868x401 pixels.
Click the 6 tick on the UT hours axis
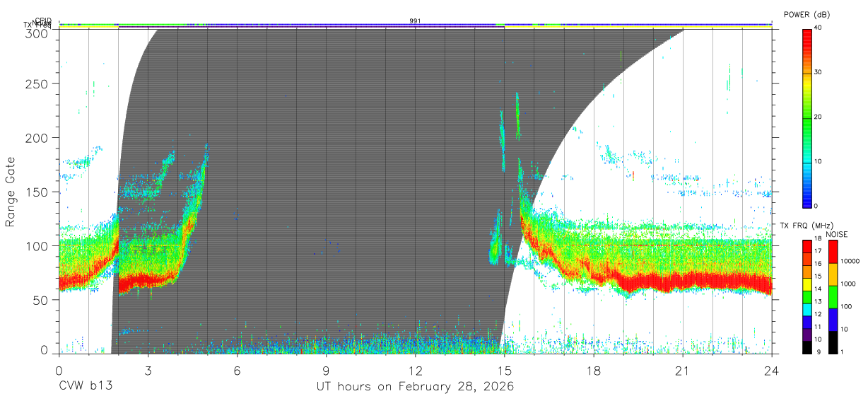(x=237, y=370)
